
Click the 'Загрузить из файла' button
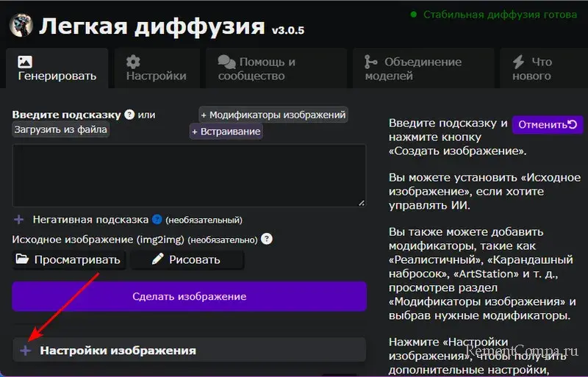[61, 130]
